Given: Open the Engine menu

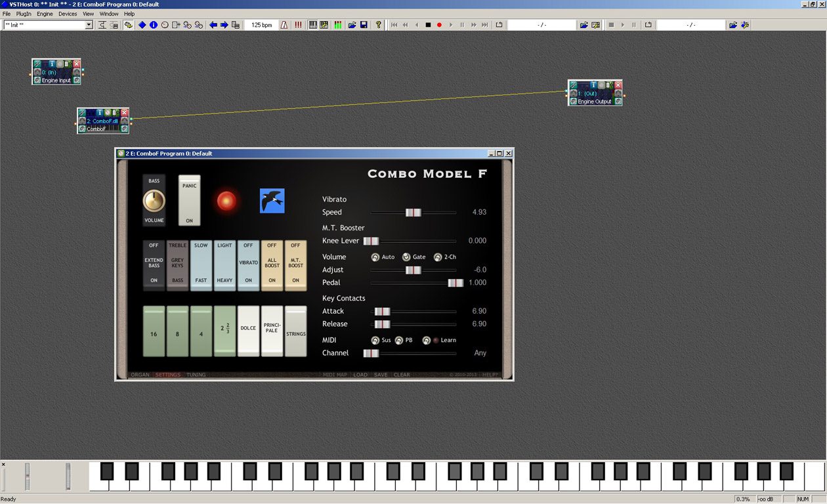Looking at the screenshot, I should pyautogui.click(x=45, y=14).
